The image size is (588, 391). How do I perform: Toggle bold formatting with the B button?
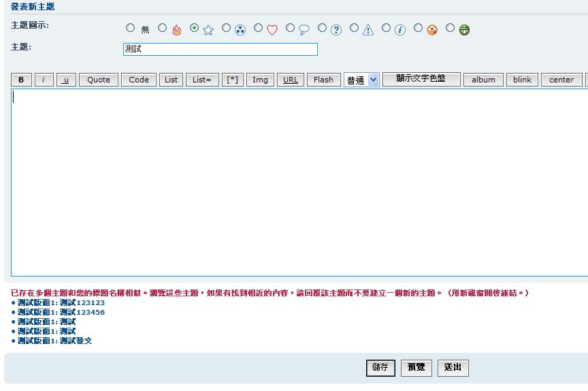[21, 80]
